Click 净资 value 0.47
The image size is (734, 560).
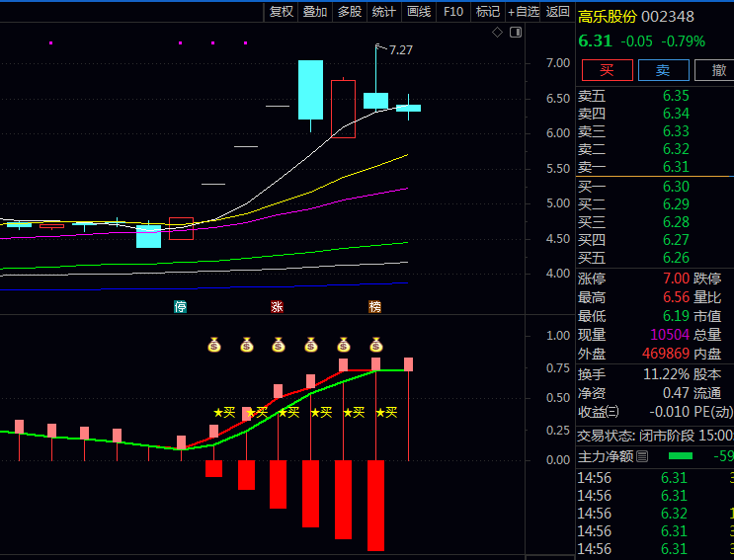[x=676, y=393]
